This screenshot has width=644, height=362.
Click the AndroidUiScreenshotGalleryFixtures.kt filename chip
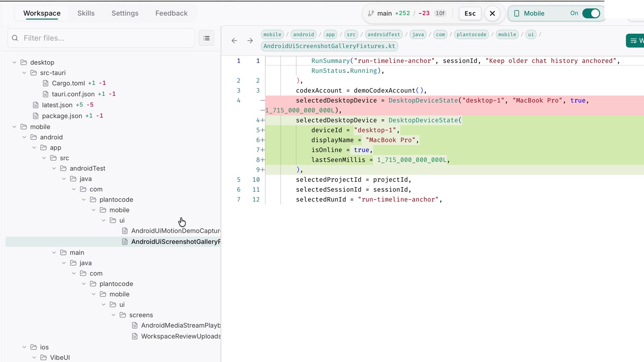(x=329, y=46)
